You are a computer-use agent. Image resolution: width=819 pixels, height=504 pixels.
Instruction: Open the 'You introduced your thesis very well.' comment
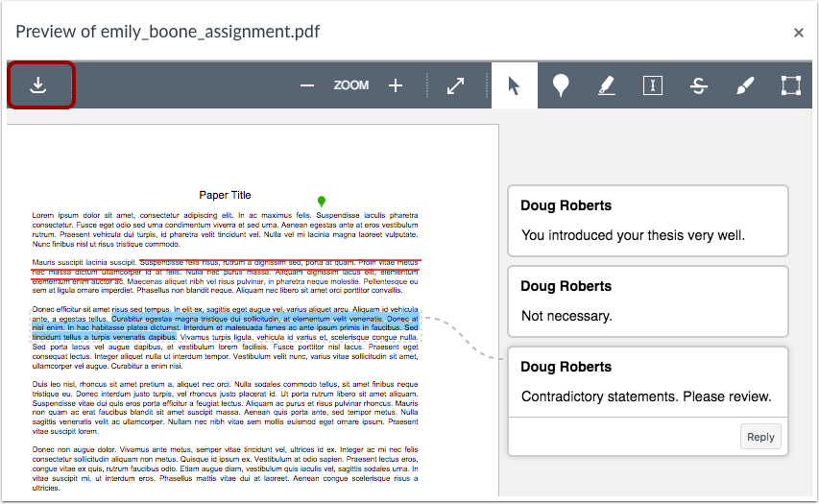click(x=648, y=221)
